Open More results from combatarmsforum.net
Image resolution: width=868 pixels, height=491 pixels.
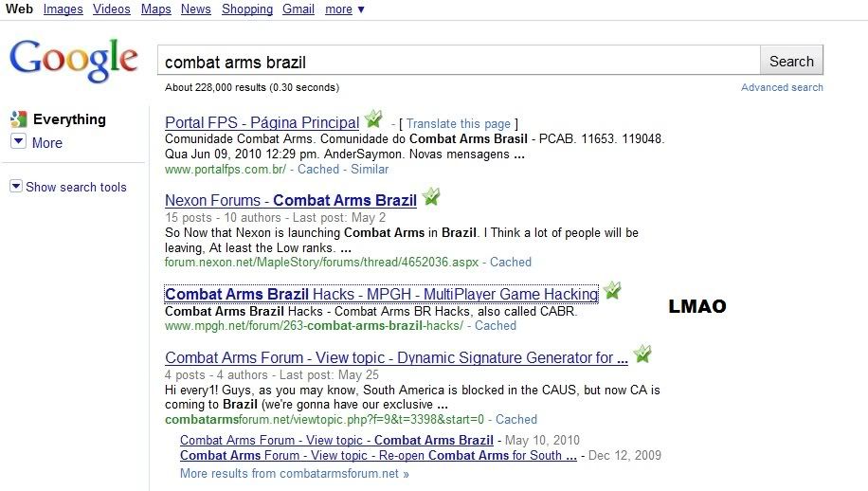point(294,473)
